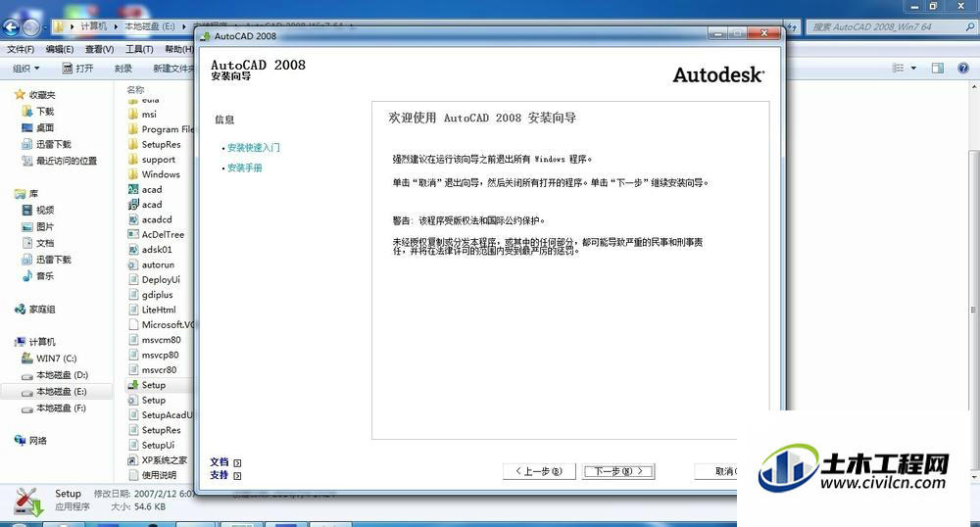Click the 上一步(B) back button
This screenshot has width=980, height=527.
[538, 471]
